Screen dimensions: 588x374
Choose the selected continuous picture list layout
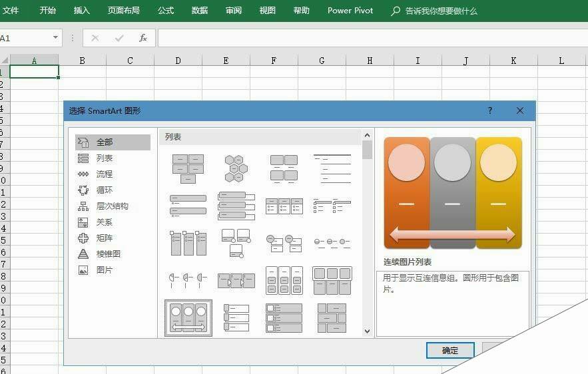(x=188, y=318)
